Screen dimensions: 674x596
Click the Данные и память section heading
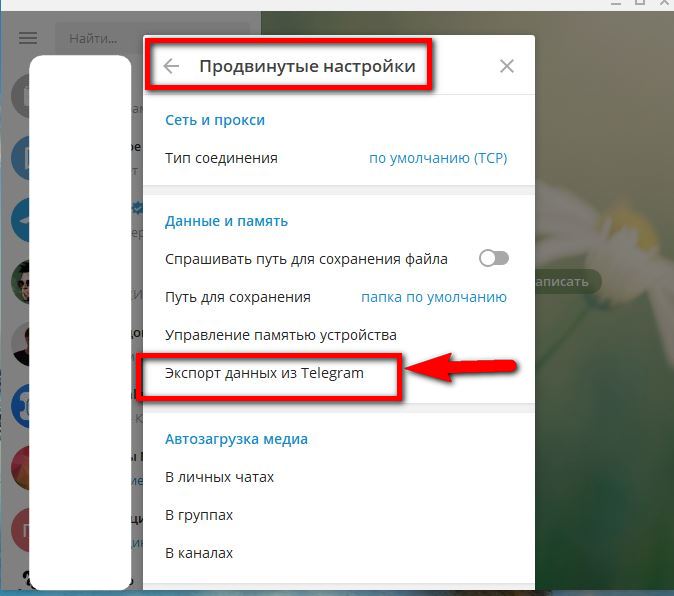[227, 221]
